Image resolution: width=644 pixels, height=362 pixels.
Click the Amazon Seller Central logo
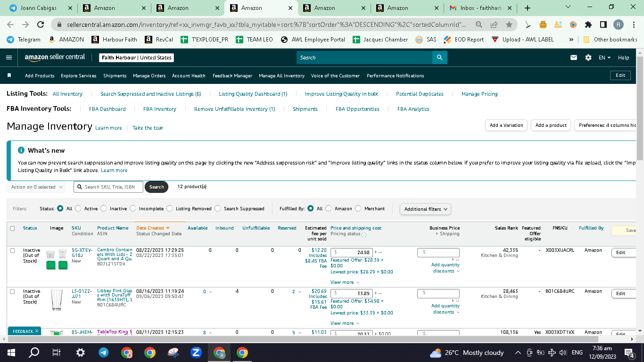pyautogui.click(x=55, y=57)
